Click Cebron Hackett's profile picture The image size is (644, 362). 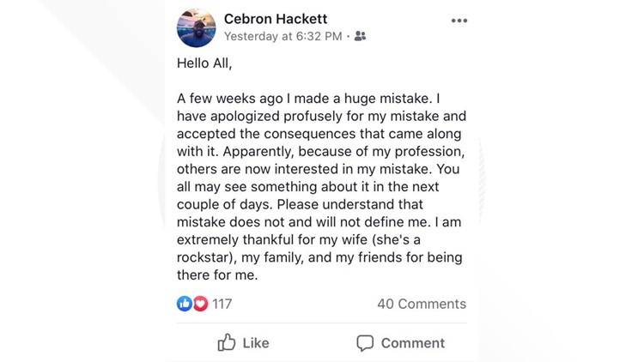coord(196,27)
